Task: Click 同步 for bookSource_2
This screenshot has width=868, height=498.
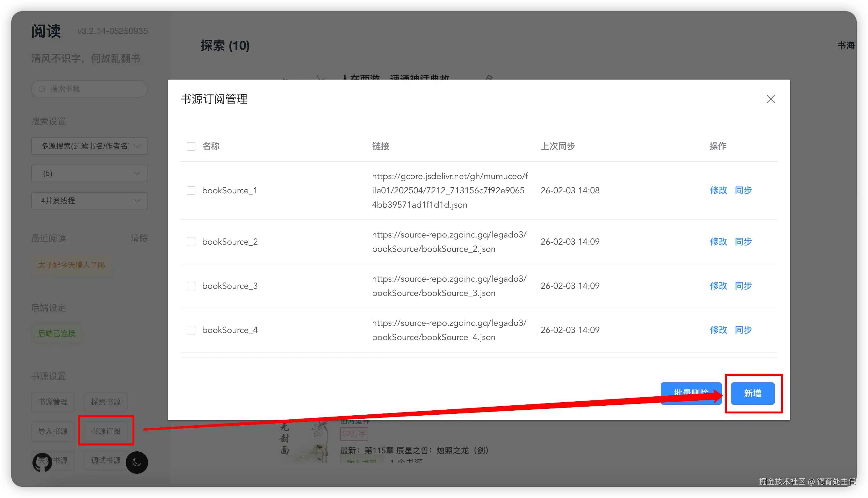Action: pyautogui.click(x=743, y=242)
